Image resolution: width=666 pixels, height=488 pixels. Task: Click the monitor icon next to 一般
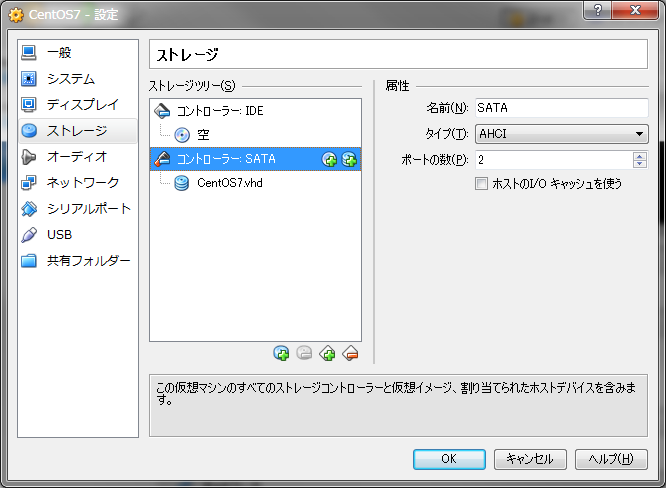[29, 53]
